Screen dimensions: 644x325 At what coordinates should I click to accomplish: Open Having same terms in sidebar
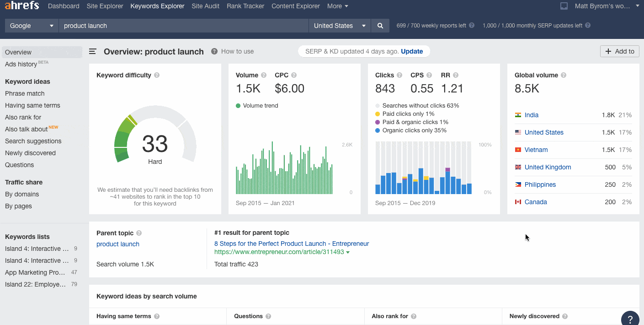click(x=32, y=105)
